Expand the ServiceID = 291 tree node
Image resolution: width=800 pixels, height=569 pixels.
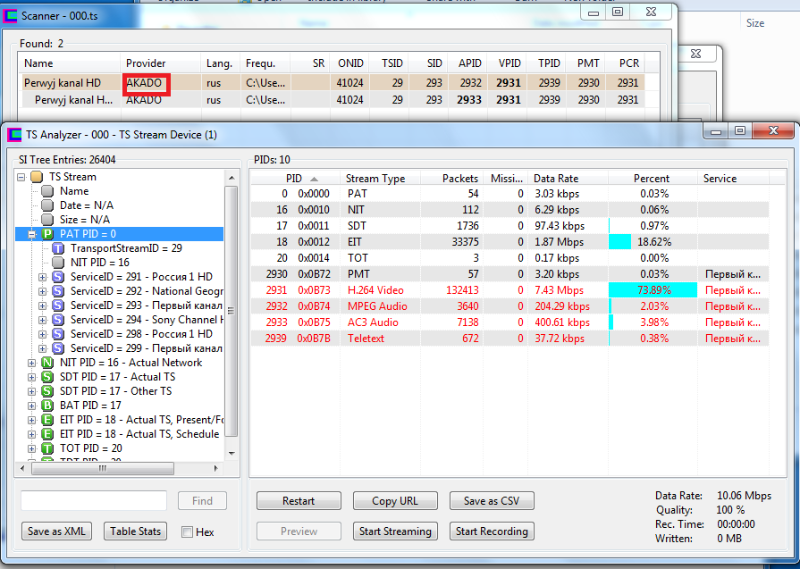[x=43, y=277]
